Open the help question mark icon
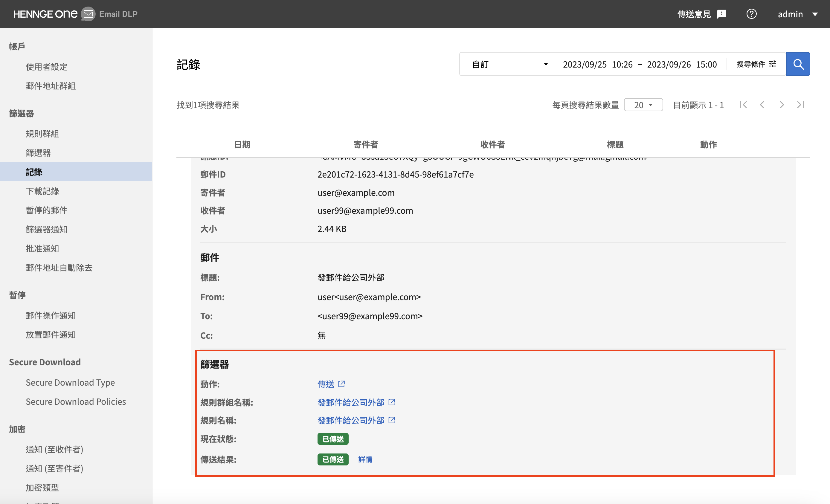830x504 pixels. tap(751, 14)
